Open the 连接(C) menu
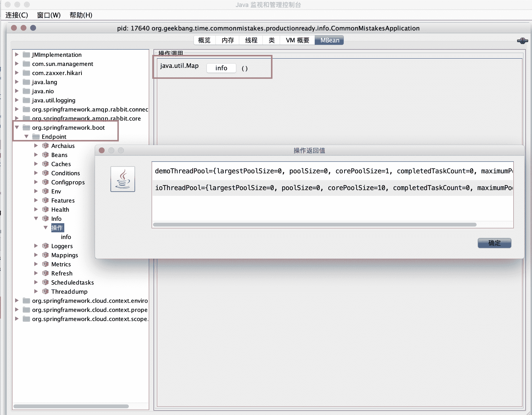This screenshot has height=415, width=532. 17,15
